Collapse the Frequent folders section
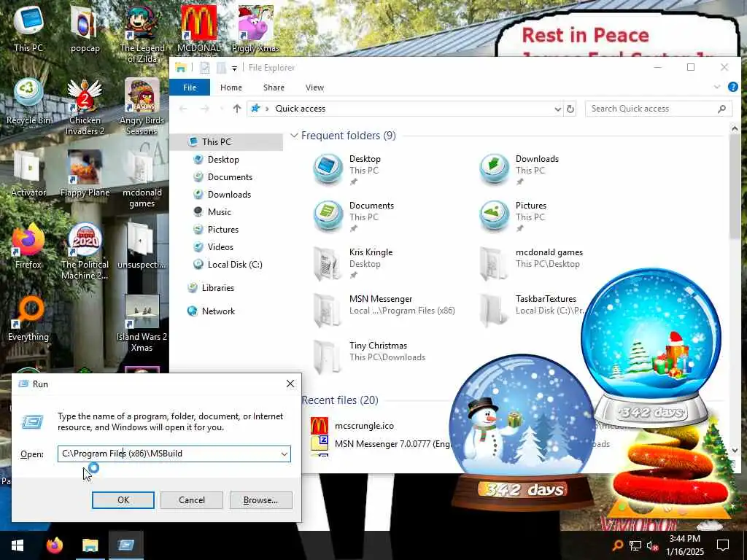 coord(295,136)
